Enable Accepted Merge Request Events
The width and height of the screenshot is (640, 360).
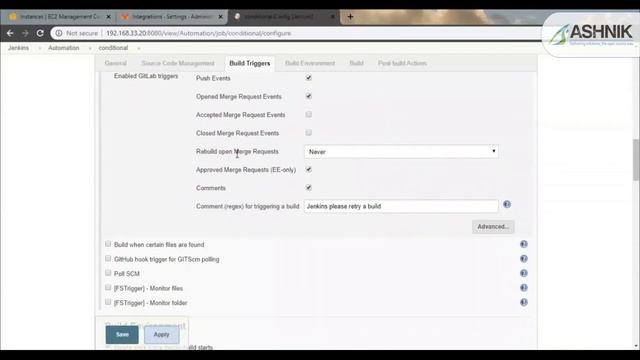point(309,114)
